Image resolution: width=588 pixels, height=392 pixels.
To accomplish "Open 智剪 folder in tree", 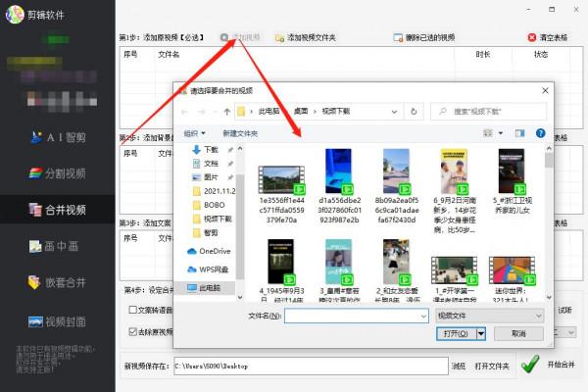I will (x=213, y=232).
